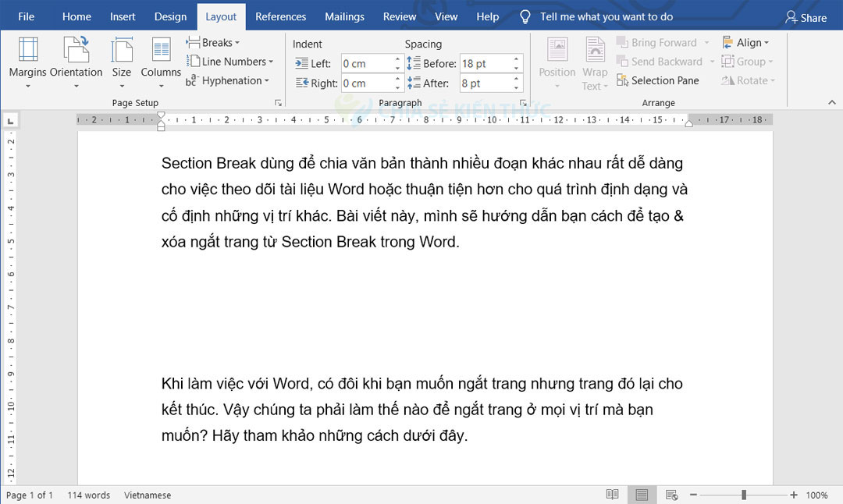This screenshot has width=843, height=504.
Task: Expand the Breaks dropdown
Action: coord(212,42)
